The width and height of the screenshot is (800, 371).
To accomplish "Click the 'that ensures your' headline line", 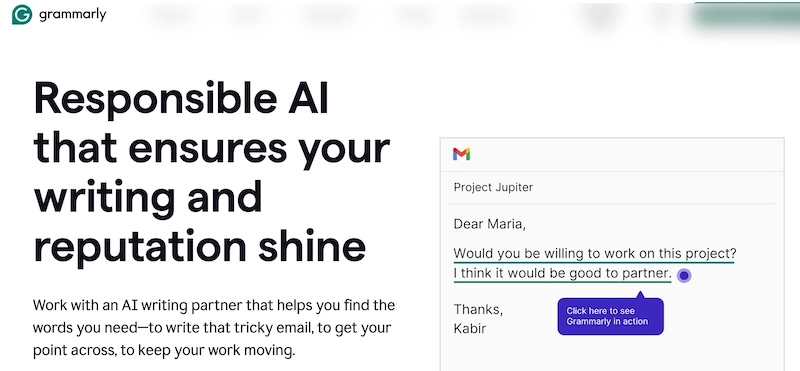I will click(x=212, y=148).
